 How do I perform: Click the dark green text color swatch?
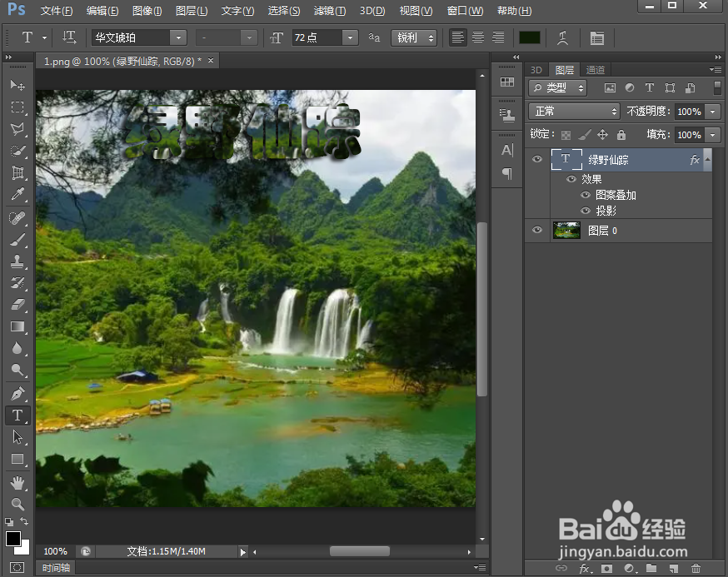click(529, 37)
